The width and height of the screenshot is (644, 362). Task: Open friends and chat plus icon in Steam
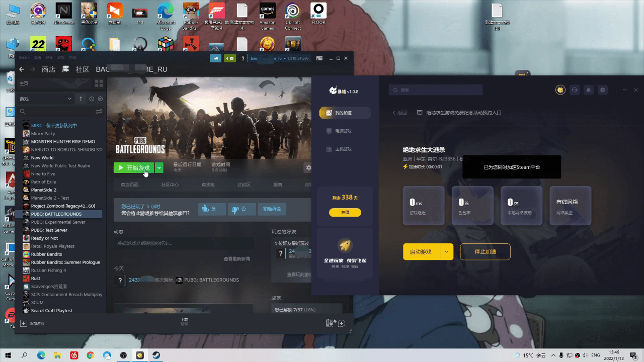(342, 323)
